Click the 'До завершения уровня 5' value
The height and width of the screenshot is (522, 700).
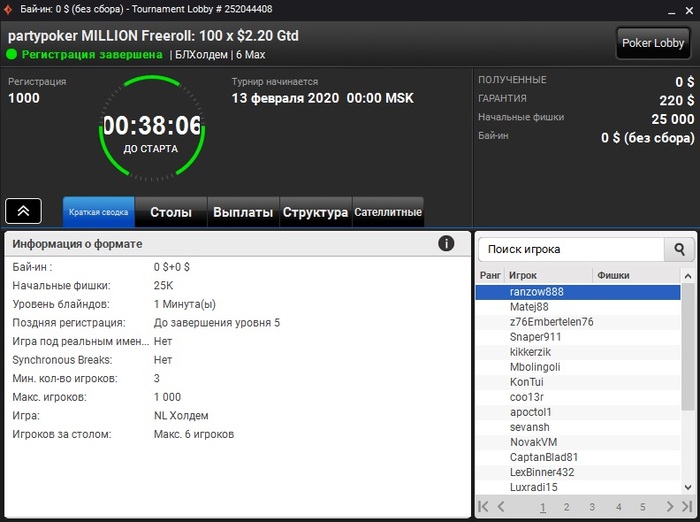[217, 323]
